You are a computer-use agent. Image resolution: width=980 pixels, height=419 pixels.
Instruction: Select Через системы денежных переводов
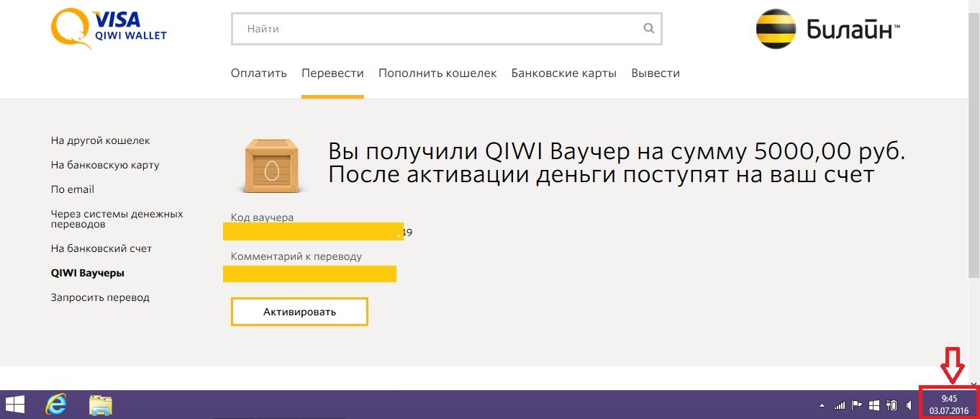pos(117,219)
